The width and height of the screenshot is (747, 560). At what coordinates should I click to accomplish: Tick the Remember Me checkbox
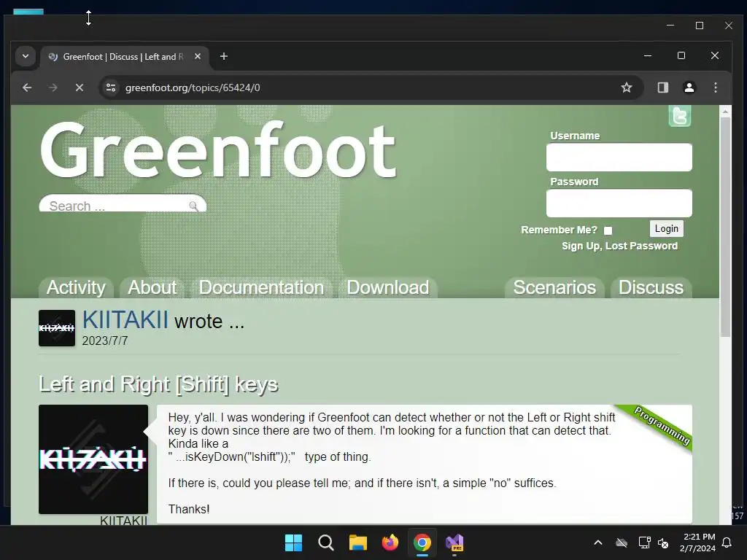click(x=608, y=230)
